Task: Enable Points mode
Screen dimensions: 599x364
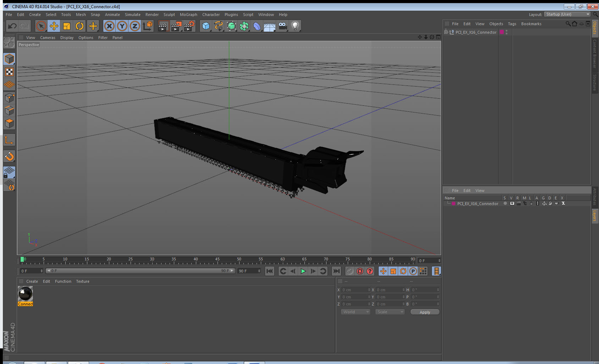Action: 9,98
